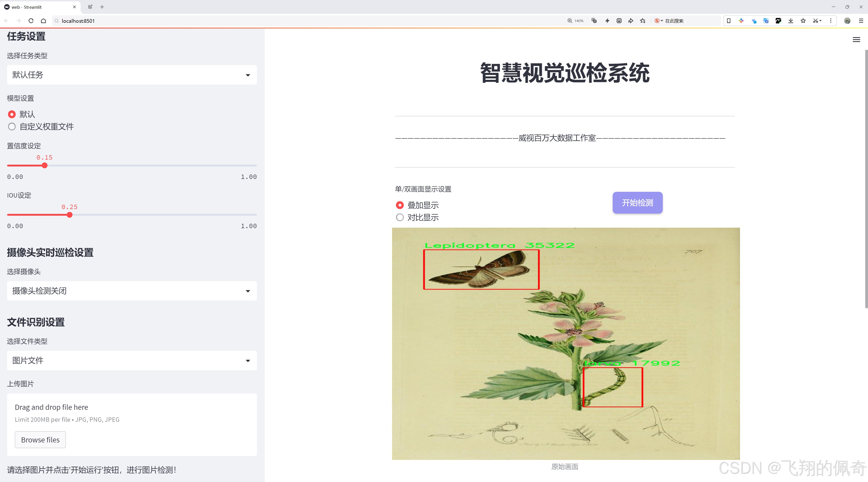Click the blue alert extension icon

point(754,21)
